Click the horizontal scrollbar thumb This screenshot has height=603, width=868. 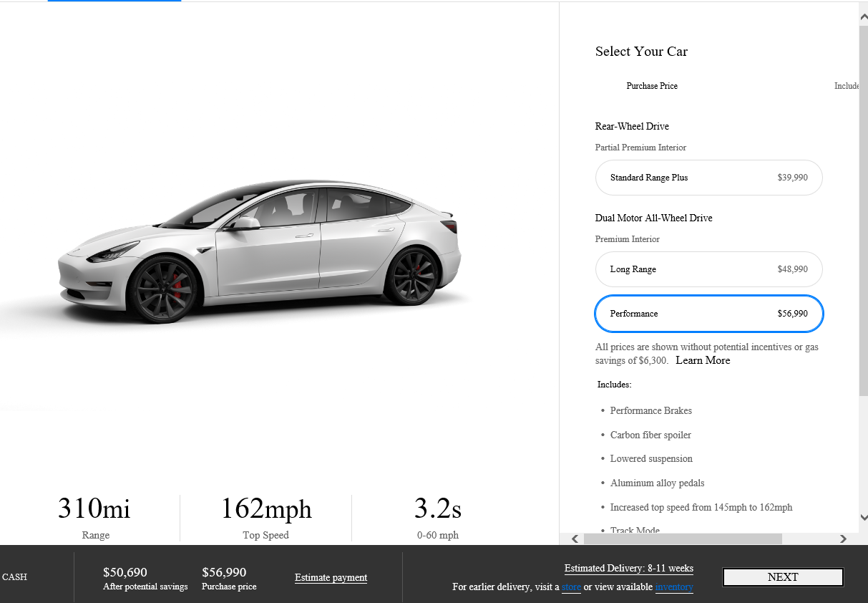(683, 539)
